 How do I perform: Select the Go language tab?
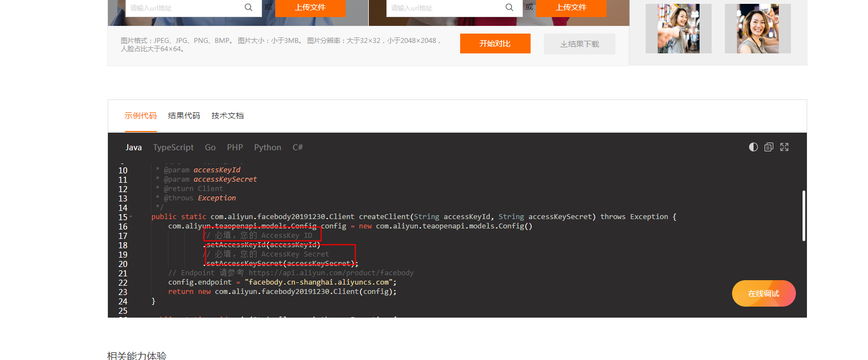point(210,148)
